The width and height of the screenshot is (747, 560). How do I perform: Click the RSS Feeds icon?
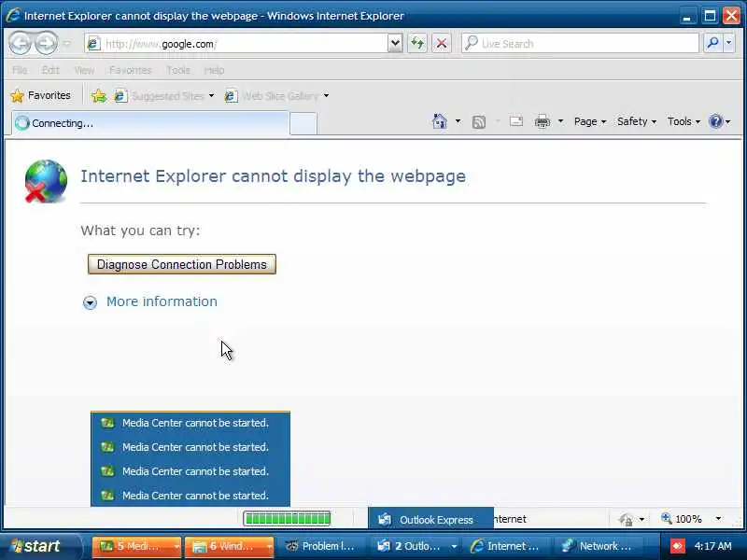click(479, 122)
